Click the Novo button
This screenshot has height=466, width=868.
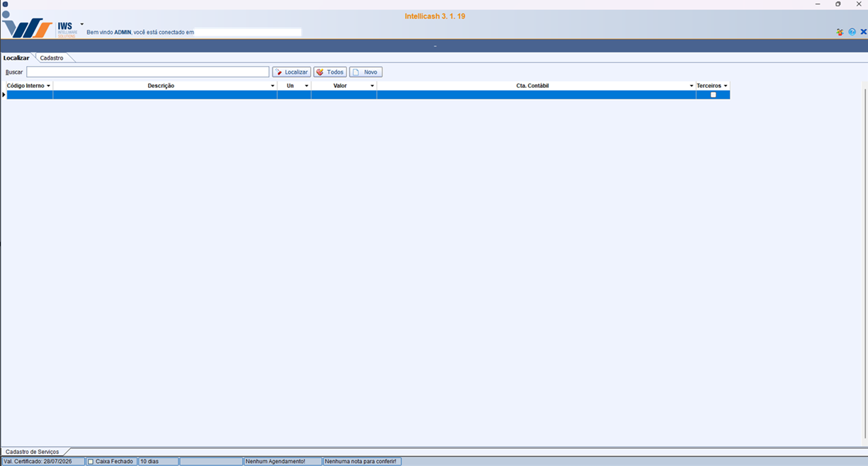click(365, 72)
